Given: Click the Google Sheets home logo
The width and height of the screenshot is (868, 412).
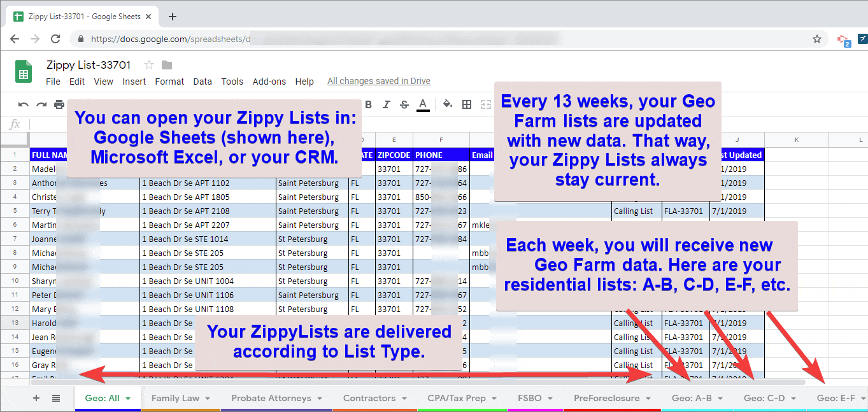Looking at the screenshot, I should click(x=24, y=71).
